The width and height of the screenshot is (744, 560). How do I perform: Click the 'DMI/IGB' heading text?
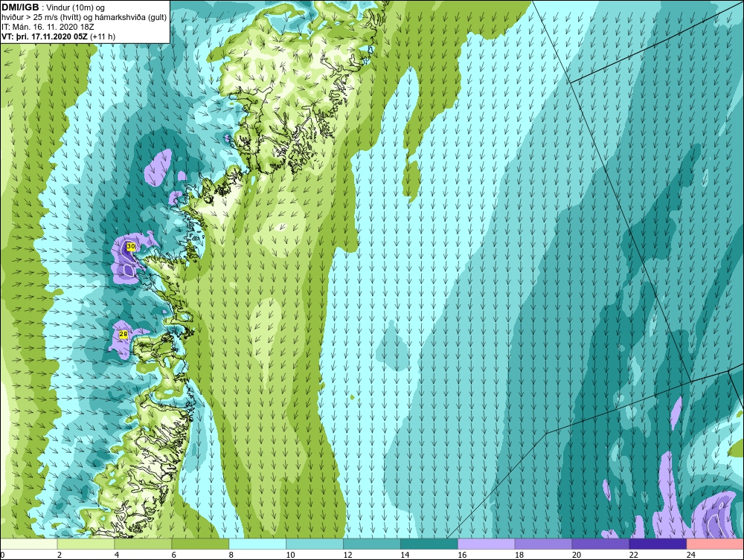click(20, 7)
